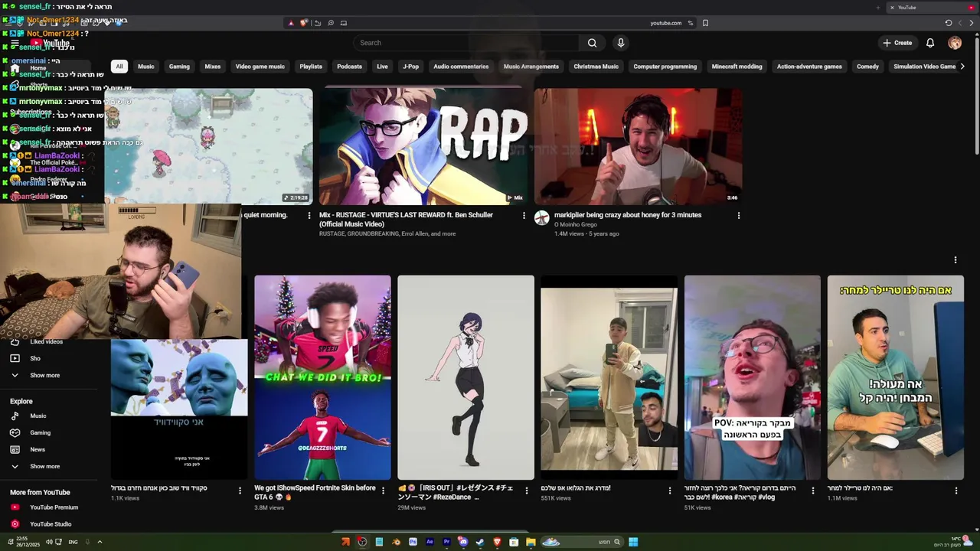Open Discord from the taskbar
Image resolution: width=980 pixels, height=551 pixels.
coord(463,542)
